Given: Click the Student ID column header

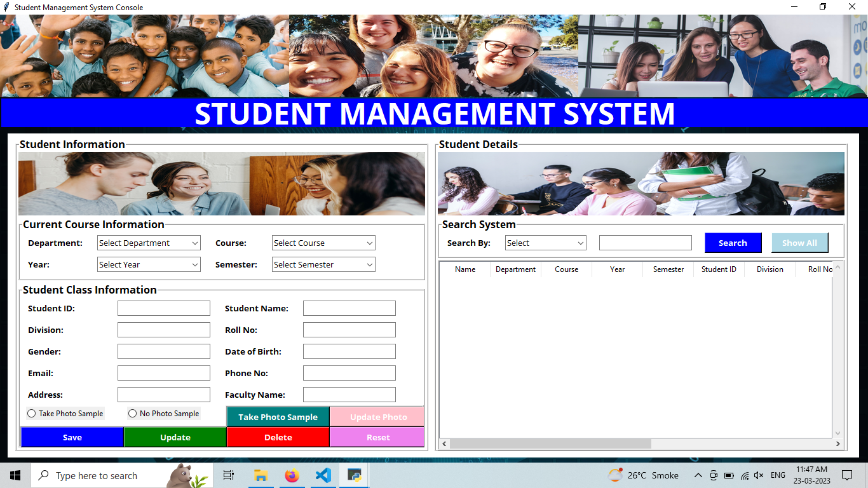Looking at the screenshot, I should 719,269.
